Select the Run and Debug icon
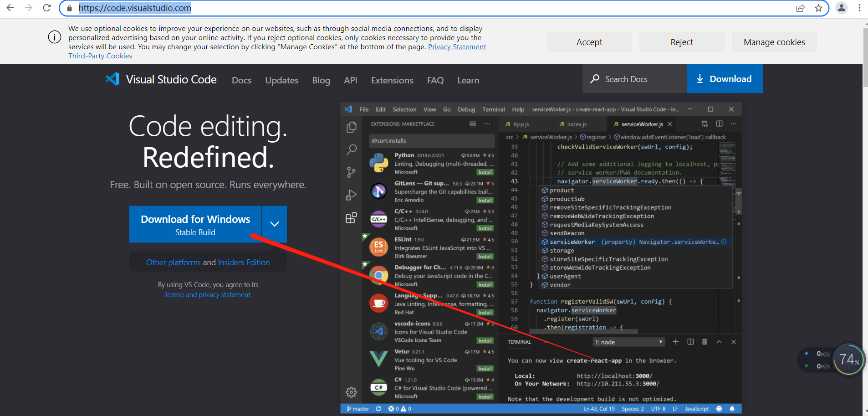Image resolution: width=868 pixels, height=417 pixels. (351, 195)
